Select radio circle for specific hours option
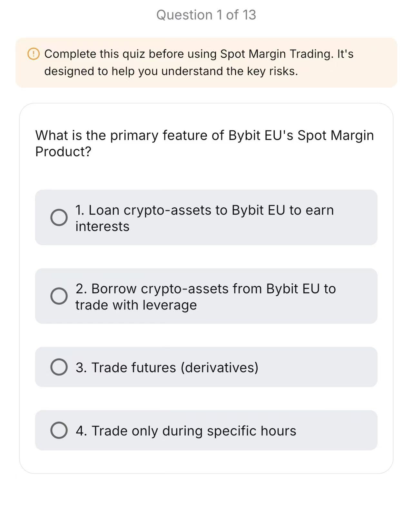The width and height of the screenshot is (412, 532). [59, 430]
